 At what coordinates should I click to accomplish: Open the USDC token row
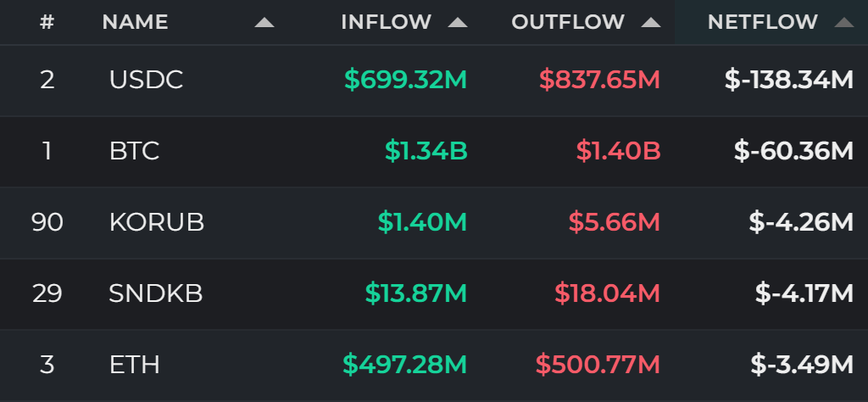434,81
